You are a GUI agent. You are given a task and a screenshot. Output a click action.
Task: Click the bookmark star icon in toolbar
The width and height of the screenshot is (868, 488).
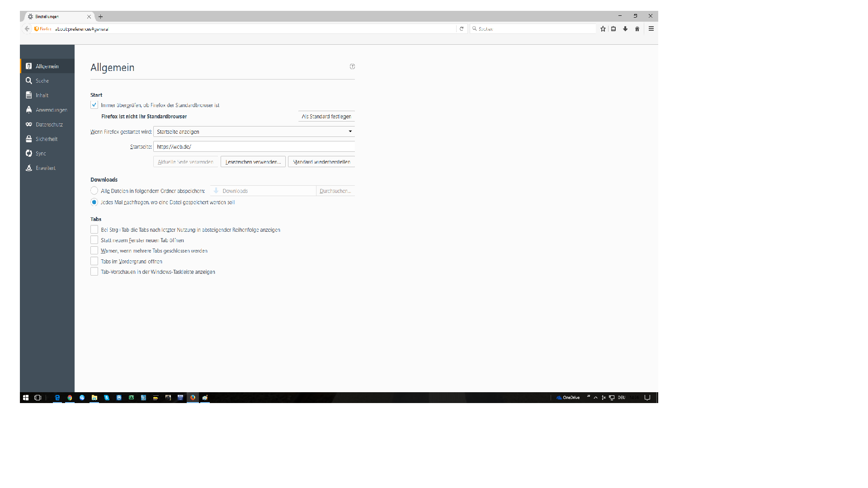603,29
